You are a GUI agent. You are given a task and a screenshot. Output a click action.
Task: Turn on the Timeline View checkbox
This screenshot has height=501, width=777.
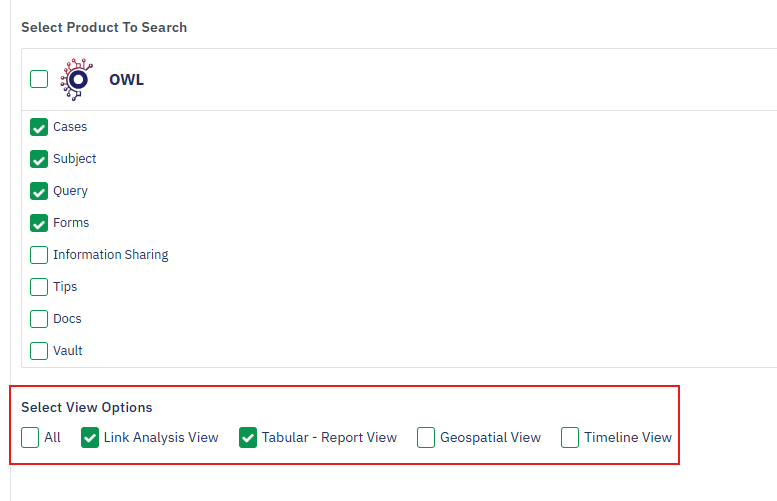coord(570,437)
